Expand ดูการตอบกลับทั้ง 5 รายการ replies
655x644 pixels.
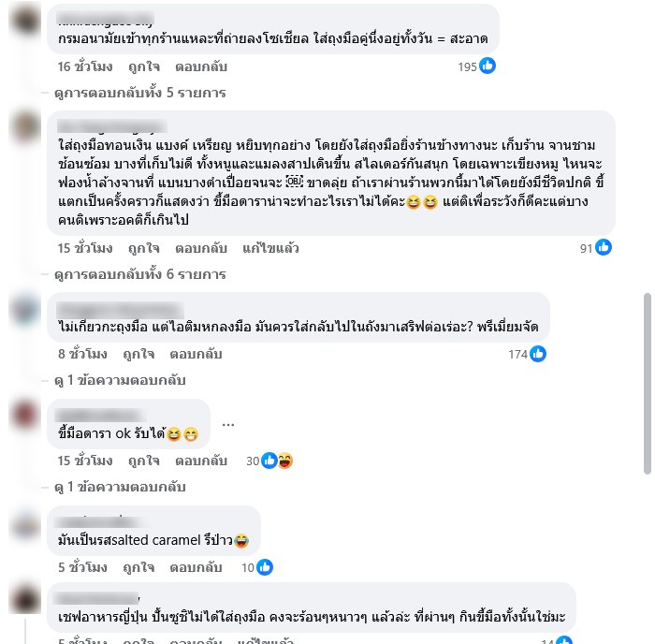pos(140,93)
